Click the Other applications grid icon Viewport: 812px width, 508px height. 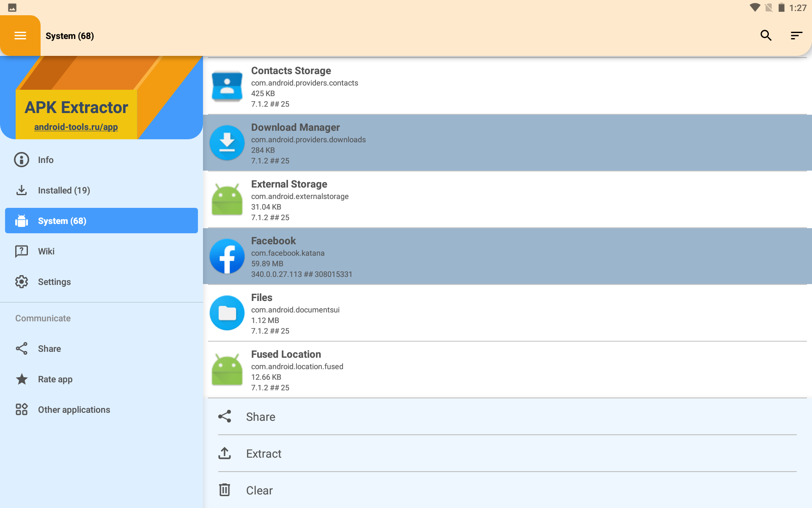point(22,409)
